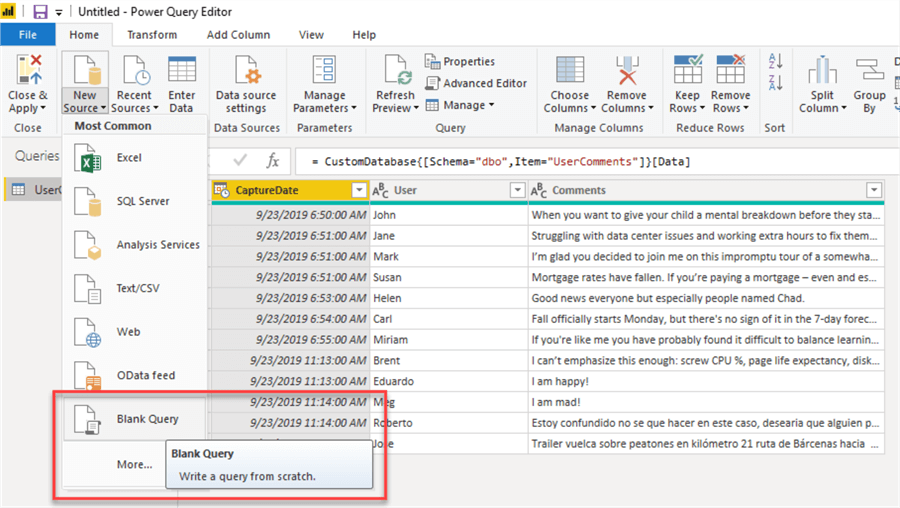Viewport: 900px width, 508px height.
Task: Expand the Manage query dropdown
Action: [491, 105]
